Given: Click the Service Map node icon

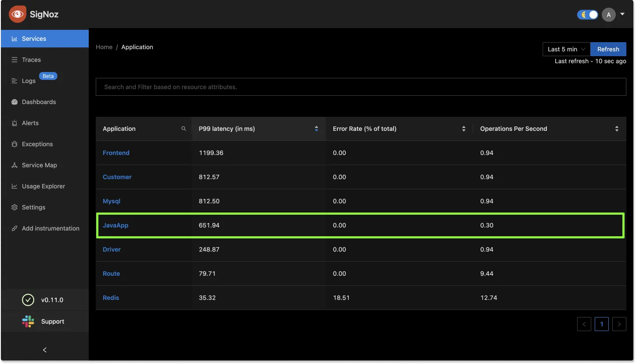Looking at the screenshot, I should (x=14, y=165).
